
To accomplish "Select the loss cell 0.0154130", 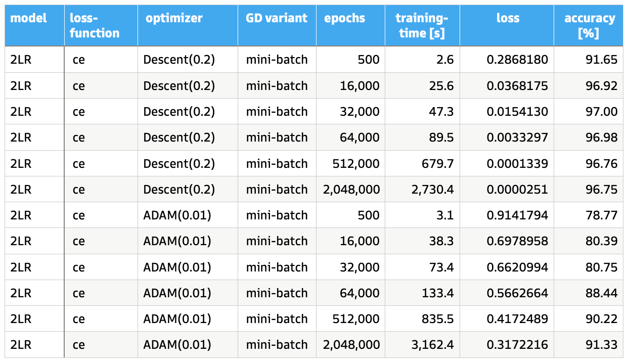I will [517, 112].
